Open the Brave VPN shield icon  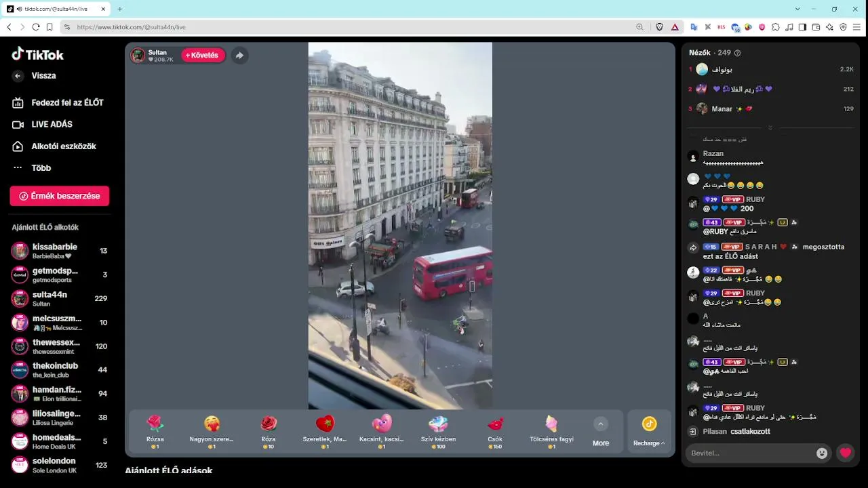click(x=843, y=27)
